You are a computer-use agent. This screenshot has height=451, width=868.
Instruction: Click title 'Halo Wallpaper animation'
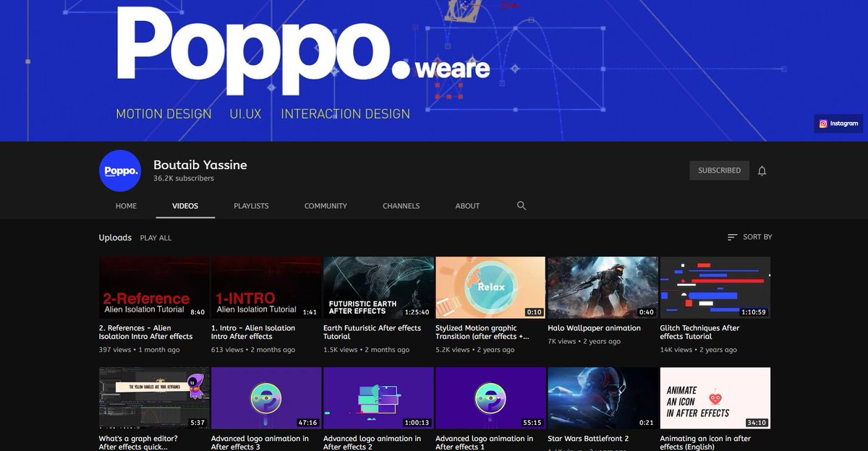[x=595, y=328]
